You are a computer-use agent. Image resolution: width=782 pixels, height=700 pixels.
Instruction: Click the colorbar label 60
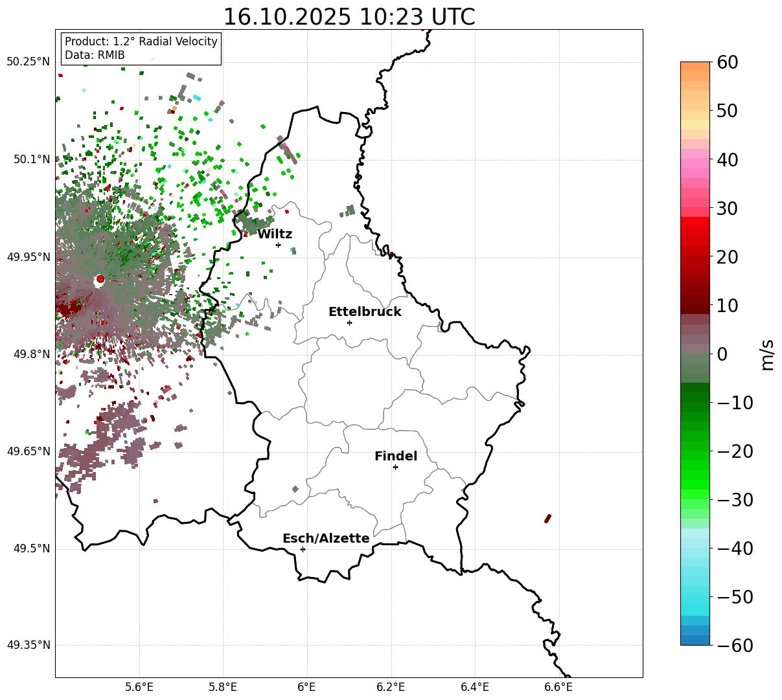pyautogui.click(x=728, y=62)
